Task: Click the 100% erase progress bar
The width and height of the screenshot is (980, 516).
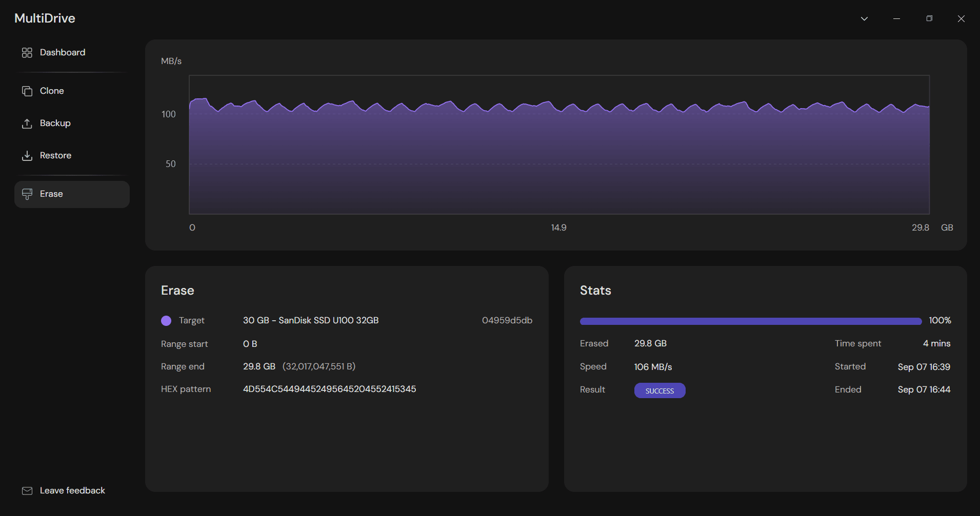Action: click(x=751, y=321)
